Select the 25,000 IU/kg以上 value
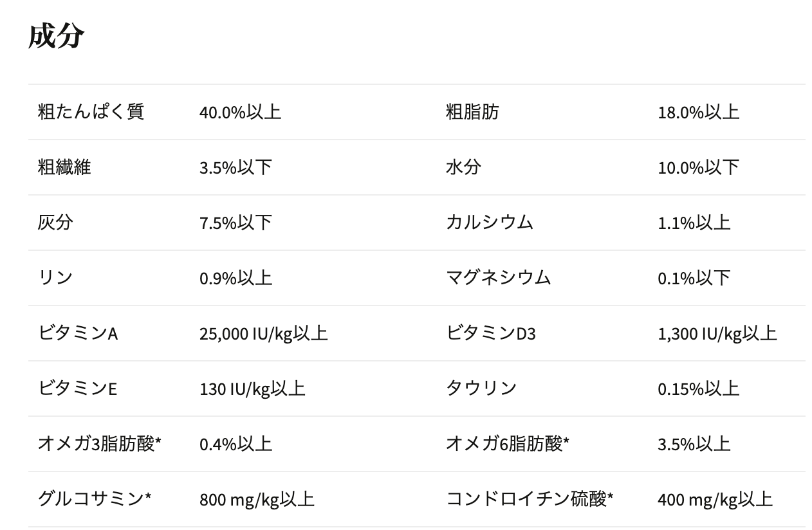 (x=263, y=334)
